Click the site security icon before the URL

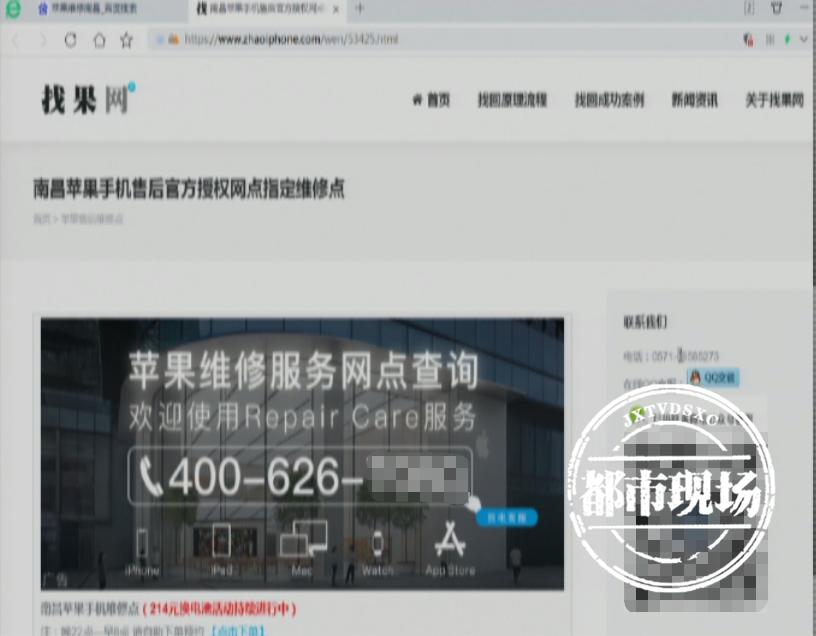tap(173, 39)
